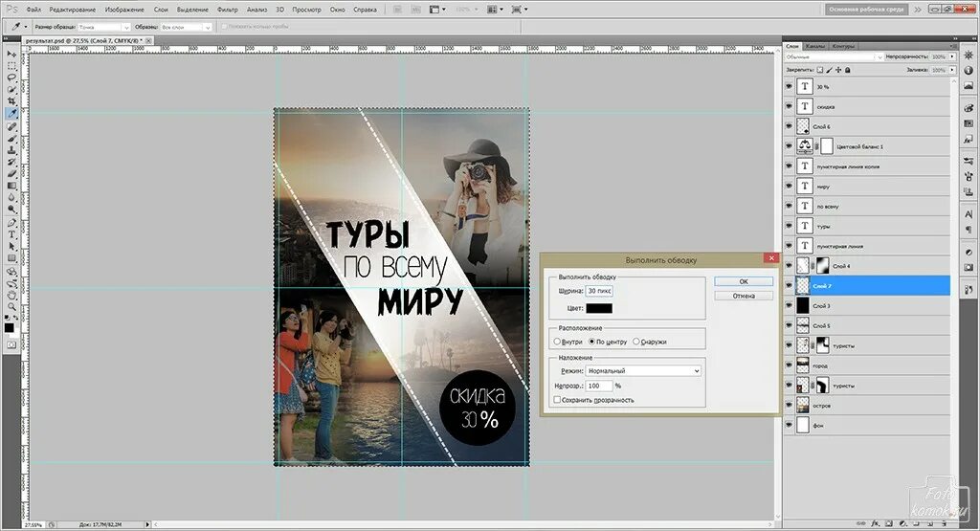
Task: Select the Quick Selection tool
Action: (x=11, y=90)
